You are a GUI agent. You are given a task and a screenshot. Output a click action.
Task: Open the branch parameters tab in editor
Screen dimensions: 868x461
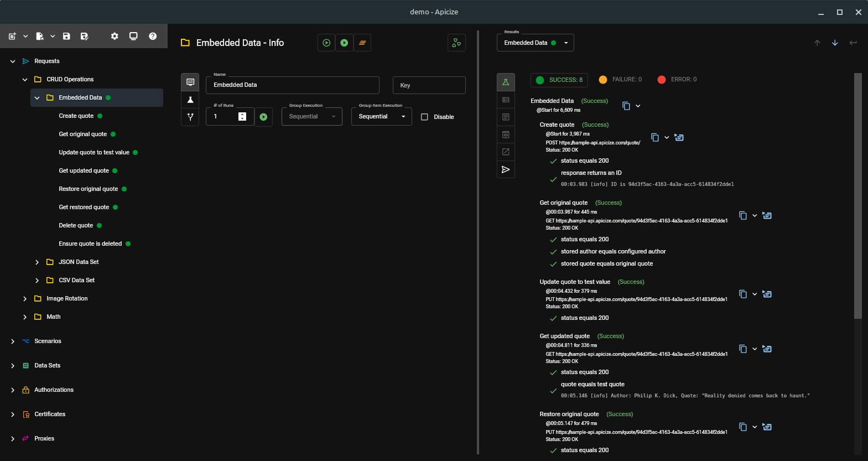pos(190,117)
